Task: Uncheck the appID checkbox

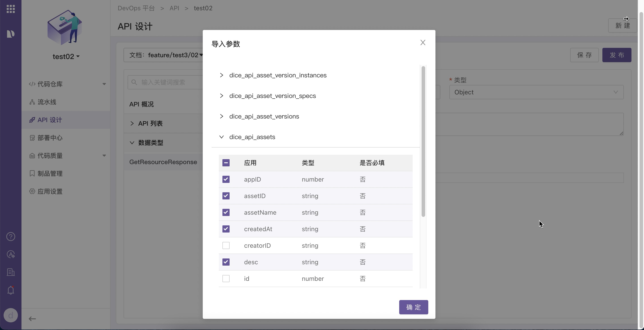Action: pos(226,179)
